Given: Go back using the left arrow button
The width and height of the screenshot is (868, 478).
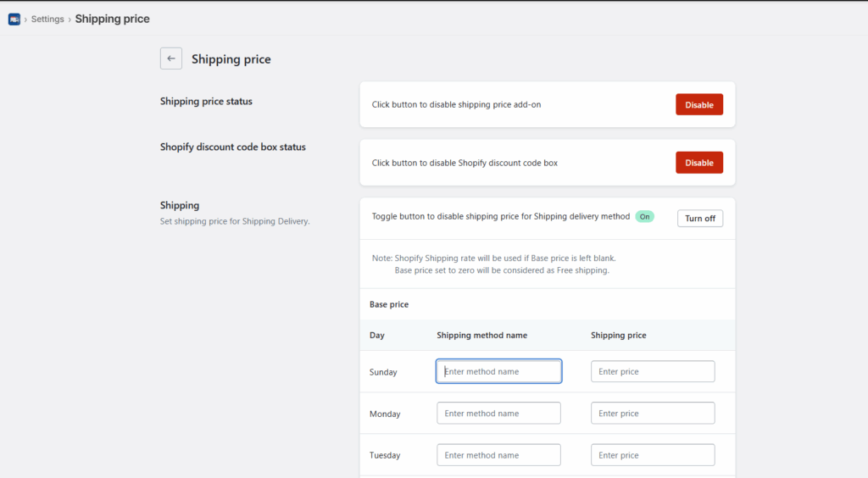Looking at the screenshot, I should (171, 58).
